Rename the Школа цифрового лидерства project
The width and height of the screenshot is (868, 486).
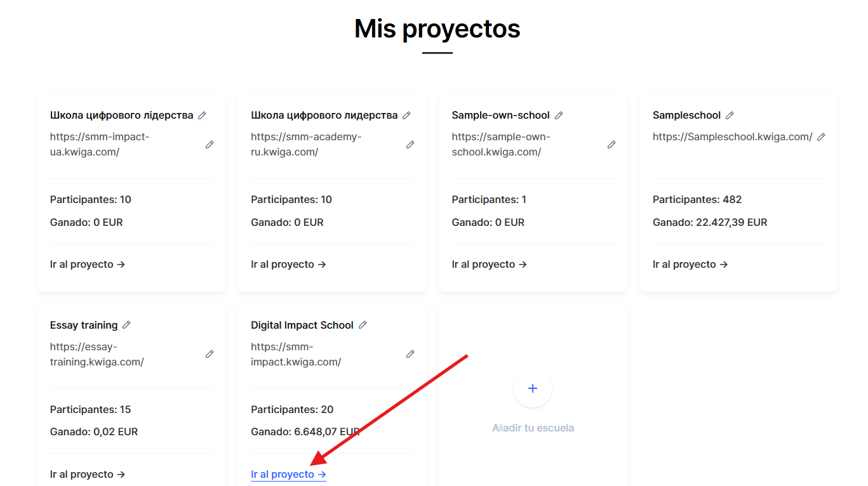406,115
